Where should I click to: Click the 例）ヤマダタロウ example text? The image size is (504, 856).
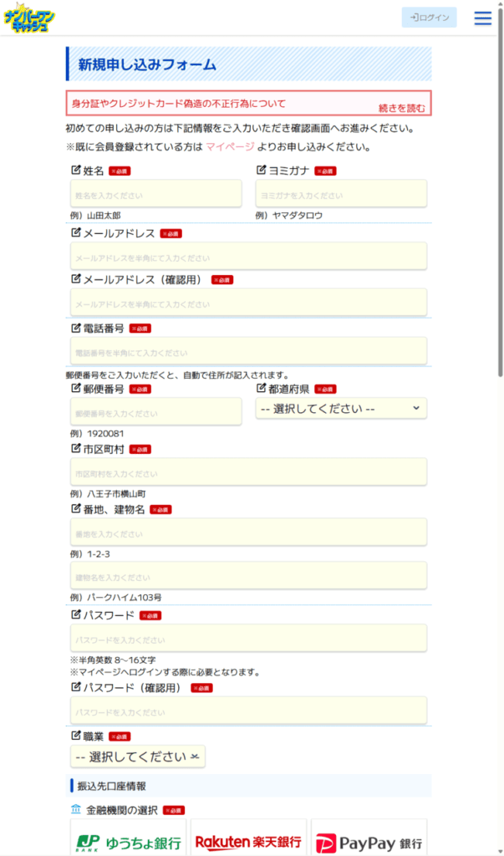[289, 215]
